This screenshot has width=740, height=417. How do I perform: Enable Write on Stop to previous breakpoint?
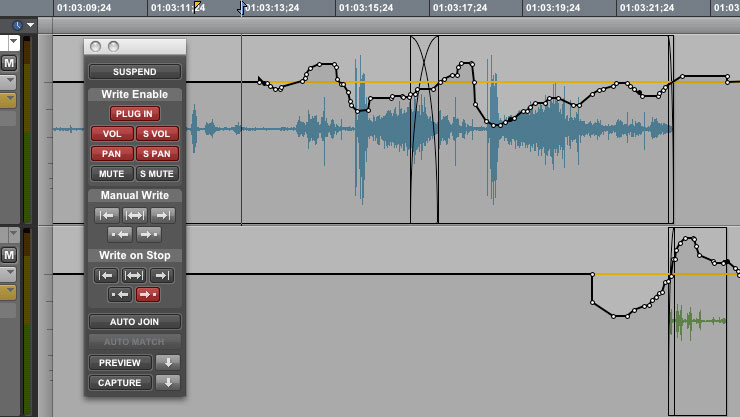click(120, 295)
